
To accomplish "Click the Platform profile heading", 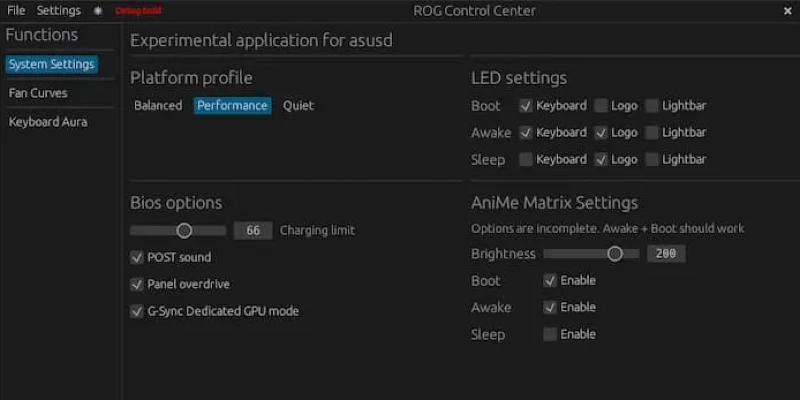I will pyautogui.click(x=191, y=78).
